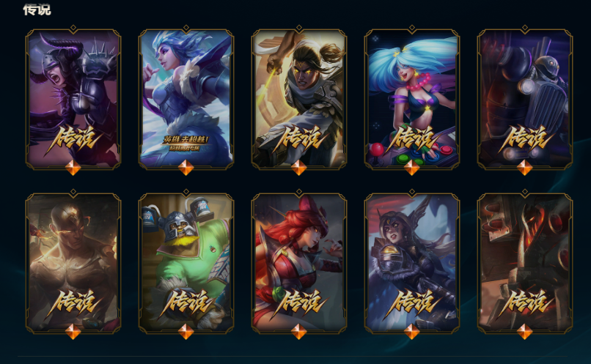
Task: Click orange gem below the red-haired fox-eared woman card
Action: 299,332
